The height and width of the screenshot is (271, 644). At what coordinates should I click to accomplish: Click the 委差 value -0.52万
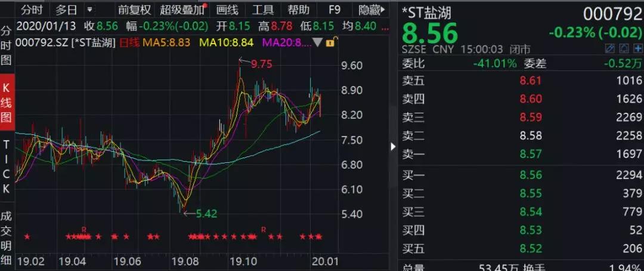point(623,64)
